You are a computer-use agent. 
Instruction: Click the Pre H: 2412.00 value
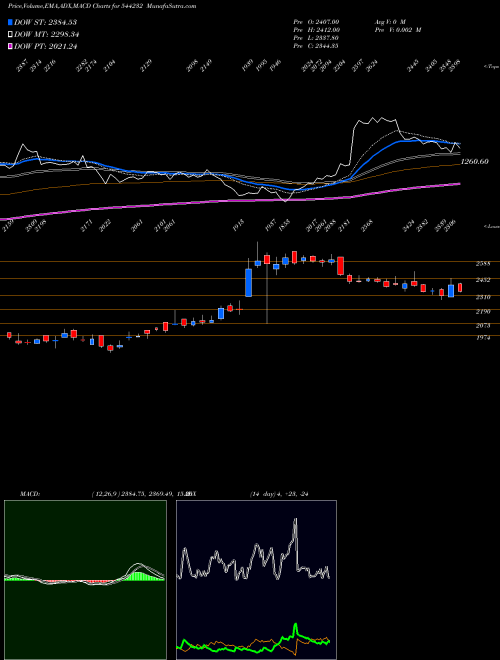click(x=316, y=30)
